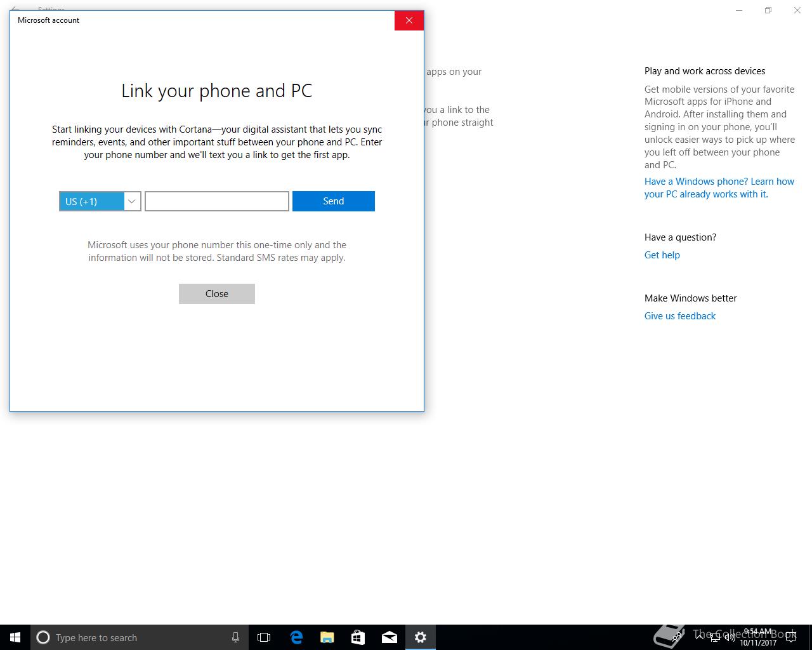Restore down the Settings window
812x650 pixels.
pyautogui.click(x=768, y=10)
